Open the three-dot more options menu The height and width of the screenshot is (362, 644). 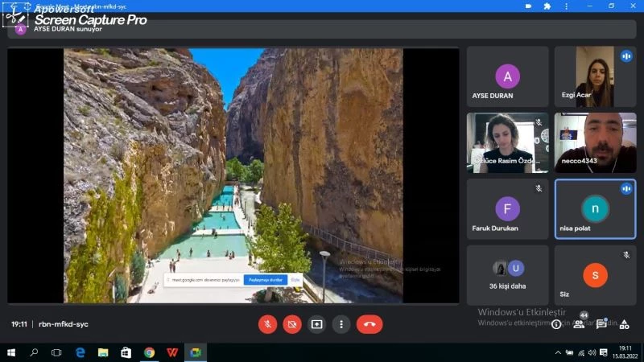pyautogui.click(x=341, y=324)
